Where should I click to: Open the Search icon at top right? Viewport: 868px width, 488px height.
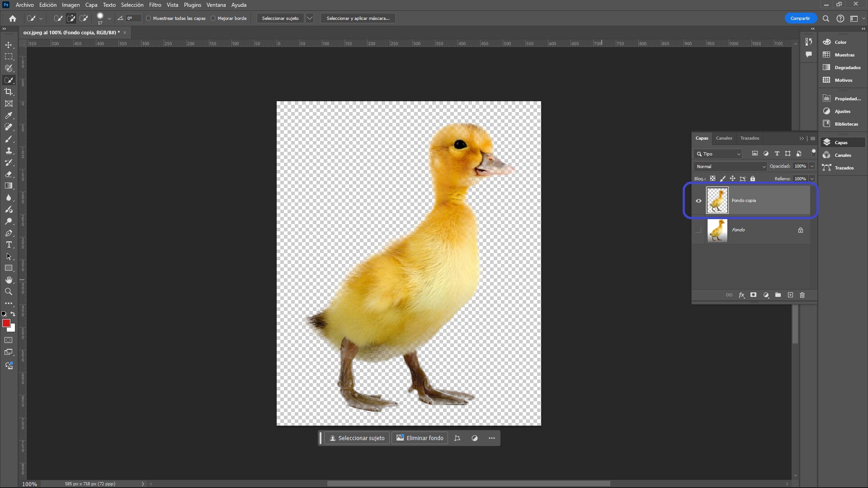pyautogui.click(x=826, y=19)
